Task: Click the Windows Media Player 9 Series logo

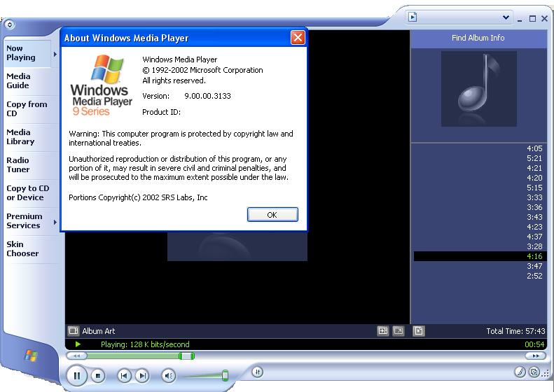Action: point(102,85)
